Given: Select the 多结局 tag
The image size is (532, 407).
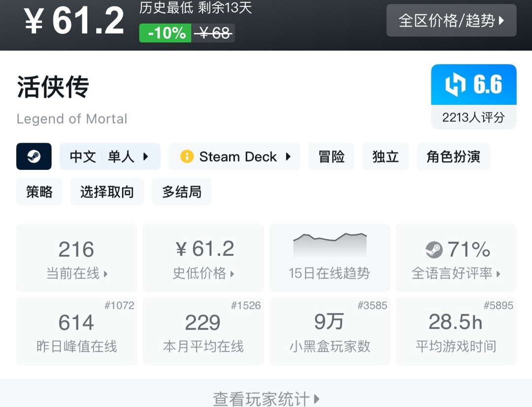Looking at the screenshot, I should point(181,191).
